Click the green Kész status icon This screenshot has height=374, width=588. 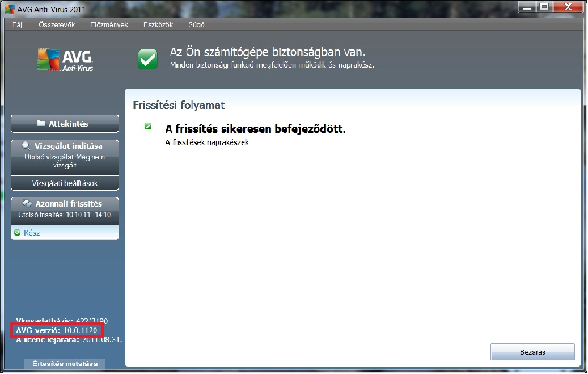coord(17,233)
